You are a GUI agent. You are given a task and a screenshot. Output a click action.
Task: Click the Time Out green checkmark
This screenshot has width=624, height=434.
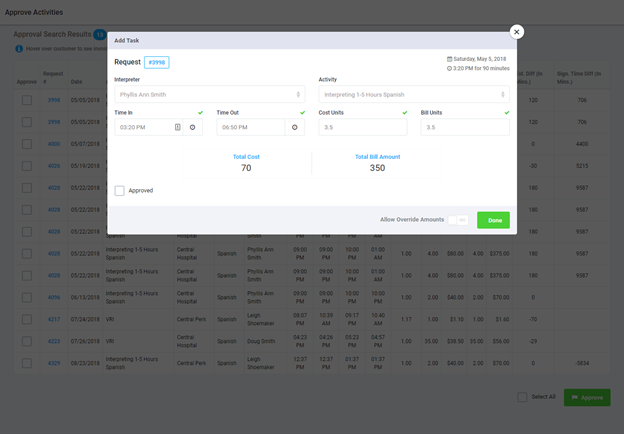[x=302, y=113]
